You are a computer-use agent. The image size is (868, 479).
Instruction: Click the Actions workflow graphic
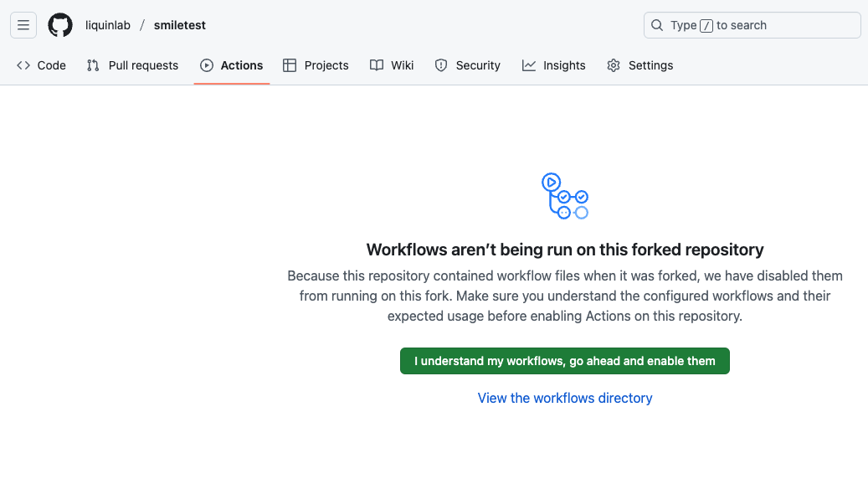(x=565, y=196)
